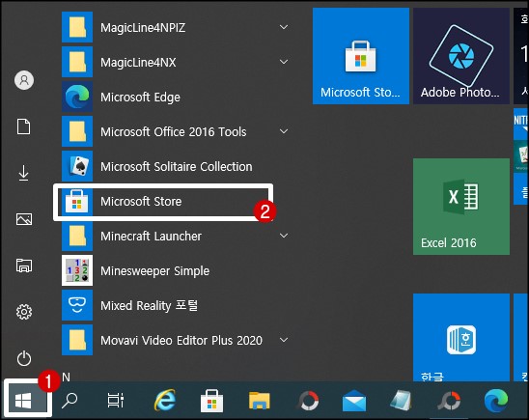The image size is (529, 420).
Task: Expand Minecraft Launcher folder chevron
Action: click(x=284, y=236)
